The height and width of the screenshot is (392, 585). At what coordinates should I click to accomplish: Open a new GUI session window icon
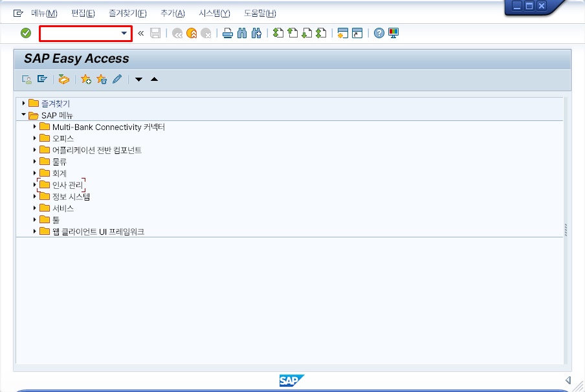[x=342, y=33]
